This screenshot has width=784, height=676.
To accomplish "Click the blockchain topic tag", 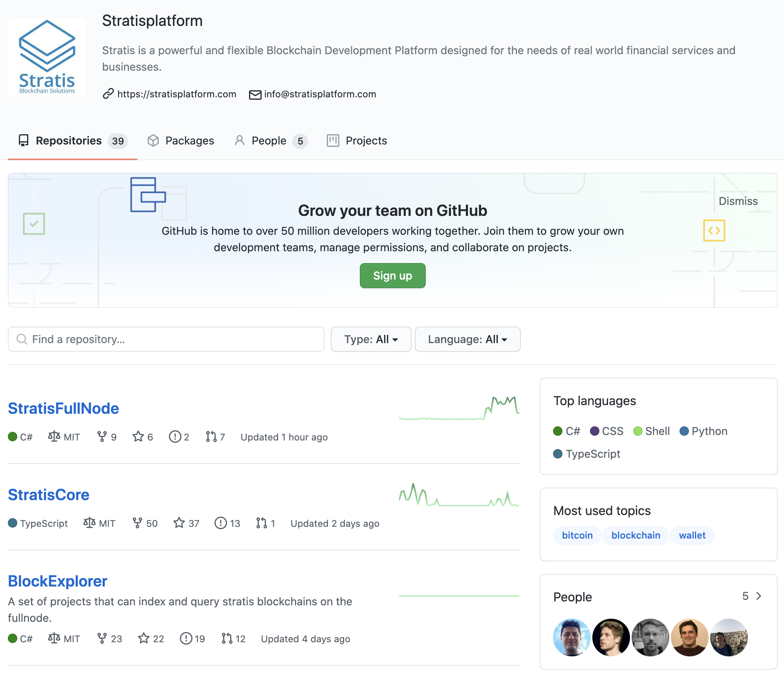I will 636,535.
